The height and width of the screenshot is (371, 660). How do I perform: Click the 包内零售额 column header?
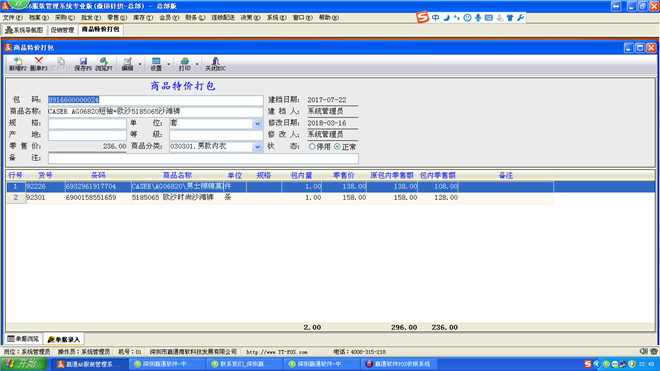pos(438,175)
